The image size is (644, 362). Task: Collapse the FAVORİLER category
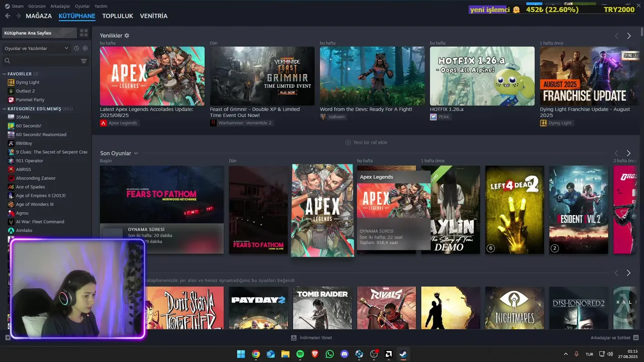pos(4,74)
